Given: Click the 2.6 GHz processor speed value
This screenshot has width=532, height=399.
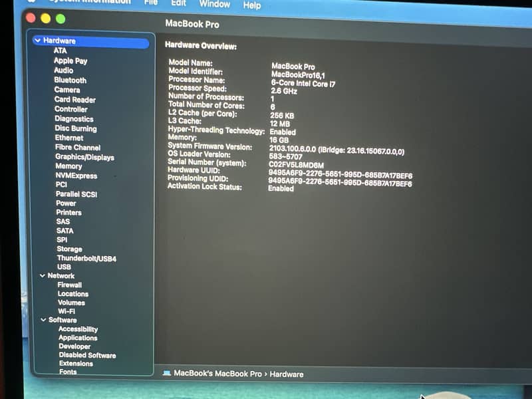Looking at the screenshot, I should pos(284,91).
